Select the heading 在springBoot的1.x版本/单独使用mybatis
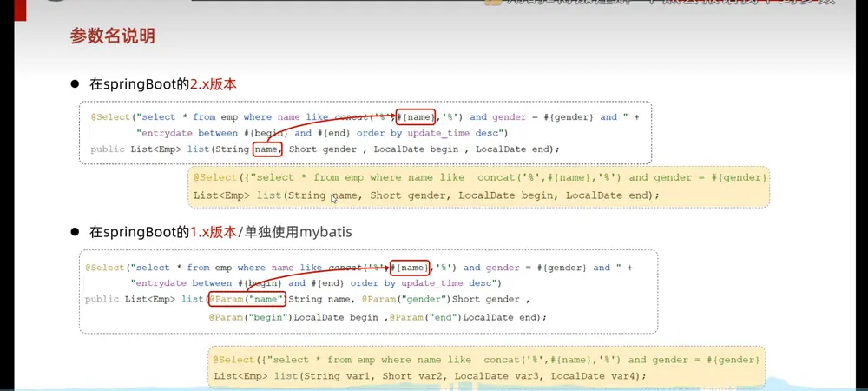Viewport: 868px width, 391px height. click(x=220, y=232)
